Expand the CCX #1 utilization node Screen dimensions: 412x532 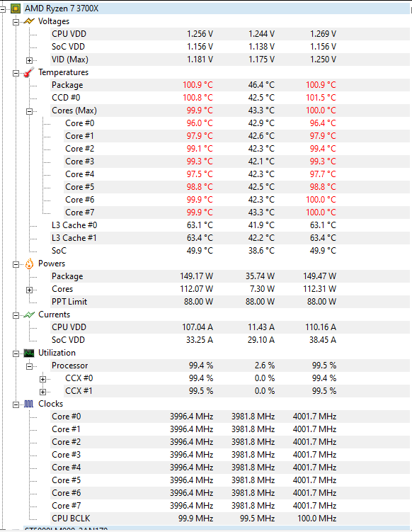[x=42, y=392]
